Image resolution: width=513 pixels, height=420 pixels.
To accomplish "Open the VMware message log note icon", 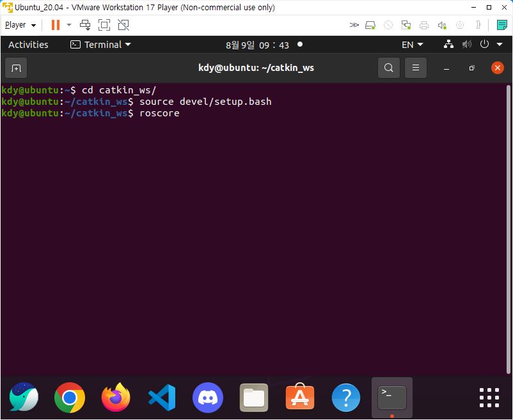I will 501,25.
